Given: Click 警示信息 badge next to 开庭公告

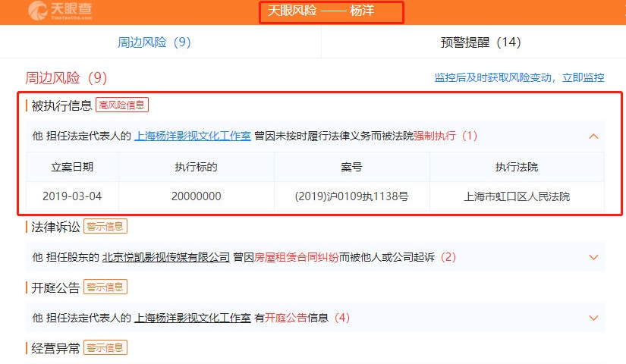Looking at the screenshot, I should point(105,287).
